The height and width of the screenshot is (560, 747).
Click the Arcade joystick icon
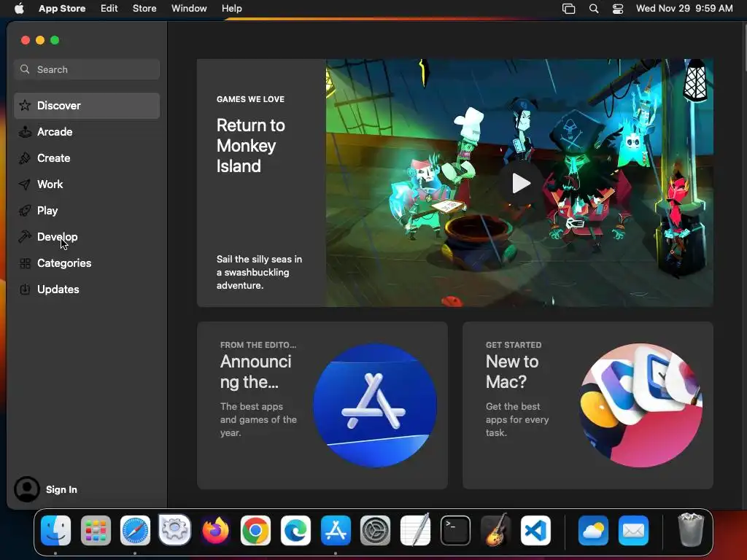pyautogui.click(x=25, y=132)
